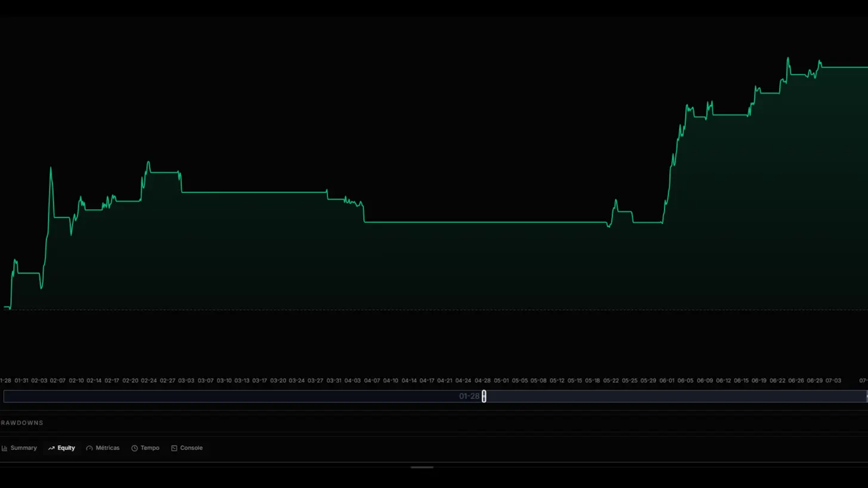Open the Summary tab
The image size is (868, 488).
coord(19,448)
